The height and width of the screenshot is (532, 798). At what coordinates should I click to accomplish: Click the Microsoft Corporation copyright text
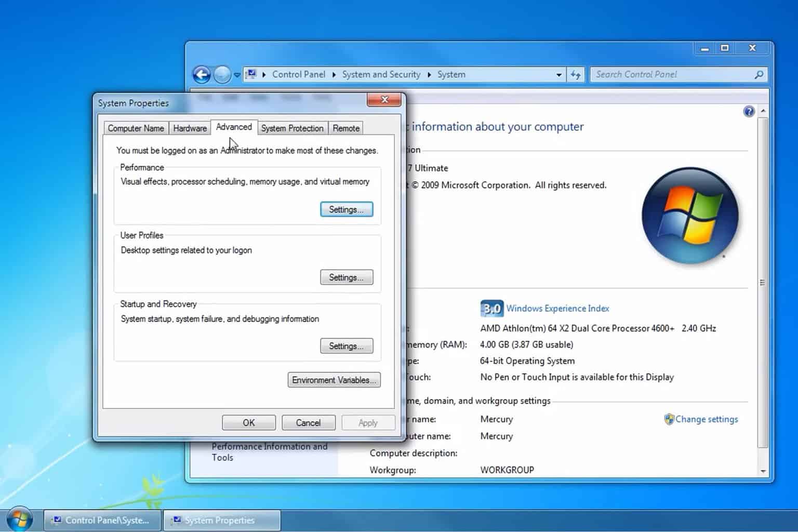(x=509, y=185)
